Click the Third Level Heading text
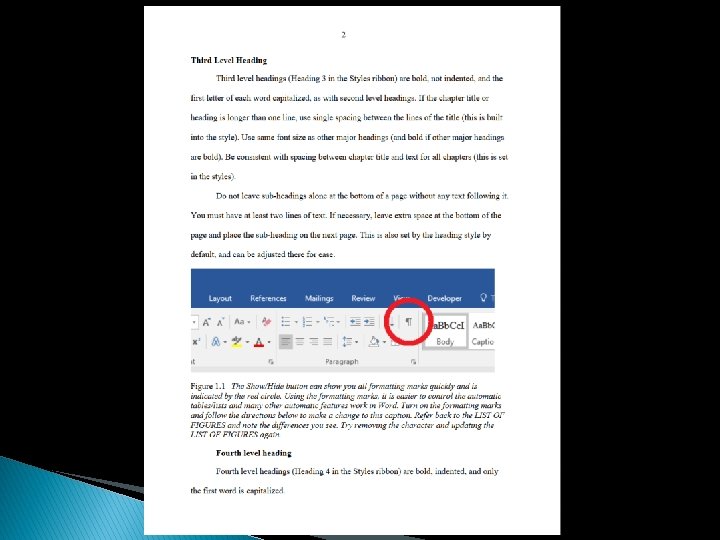This screenshot has width=720, height=540. (x=229, y=60)
